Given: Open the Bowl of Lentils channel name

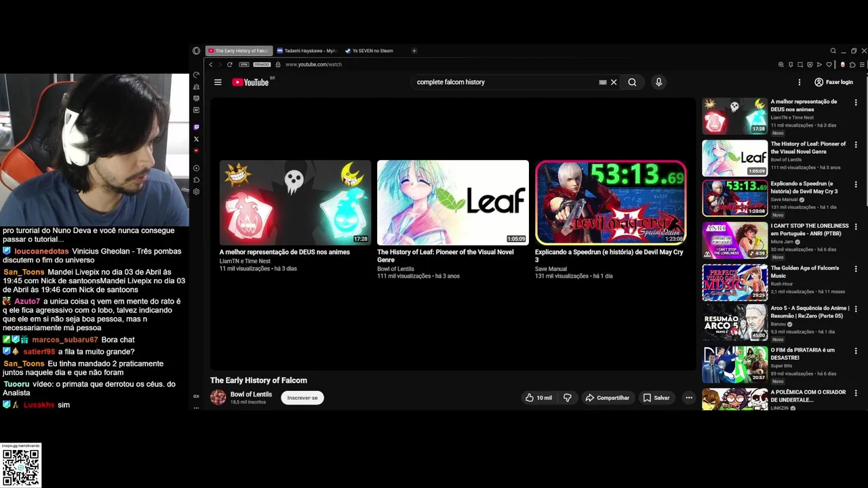Looking at the screenshot, I should click(251, 394).
